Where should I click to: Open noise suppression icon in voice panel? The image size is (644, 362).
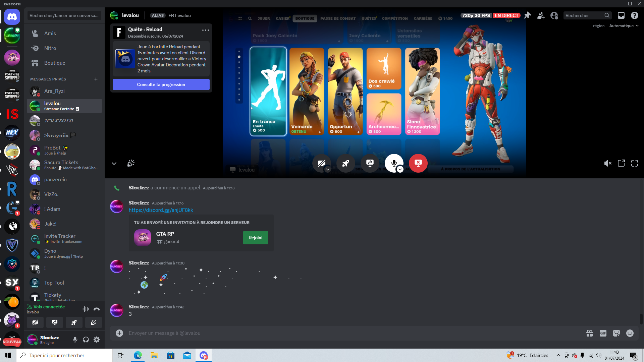coord(86,309)
